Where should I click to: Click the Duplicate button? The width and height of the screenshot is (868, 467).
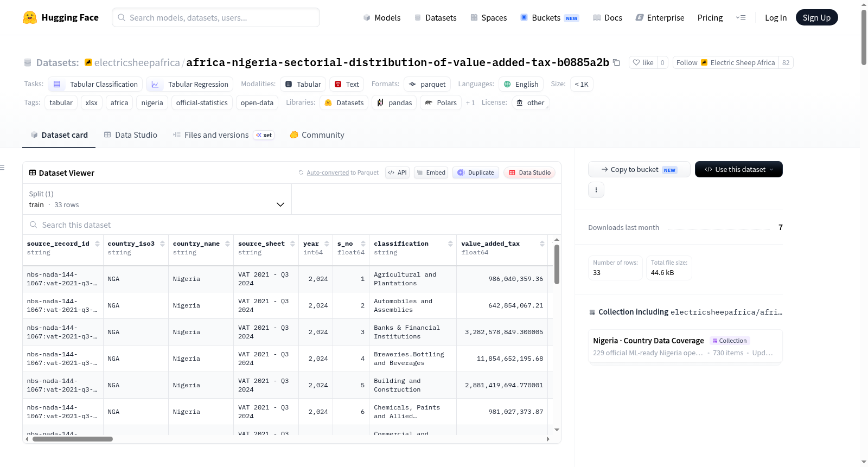[476, 172]
